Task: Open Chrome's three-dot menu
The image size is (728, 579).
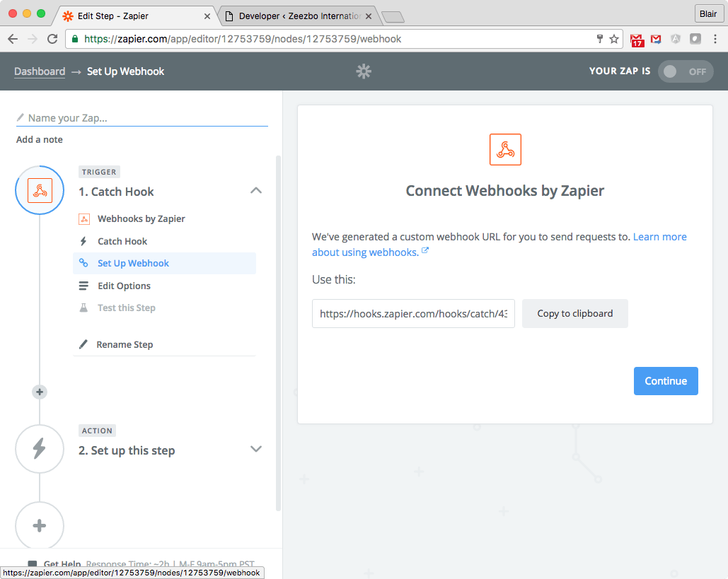Action: point(715,39)
